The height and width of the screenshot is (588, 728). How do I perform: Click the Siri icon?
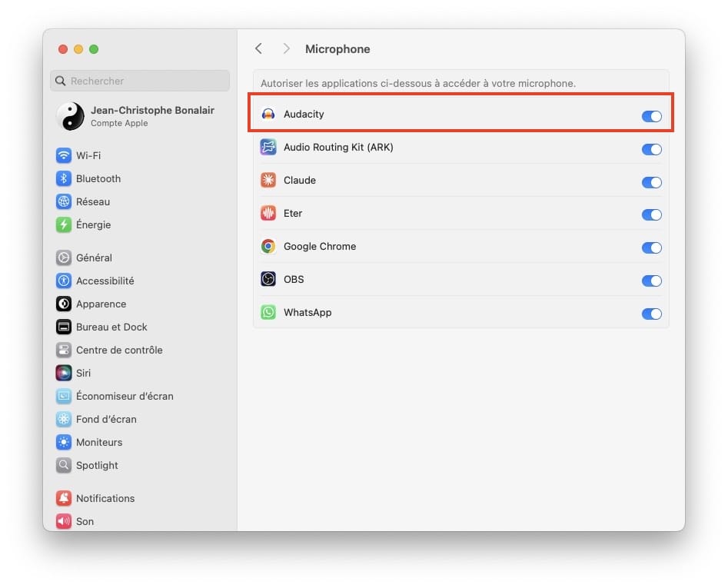click(64, 373)
